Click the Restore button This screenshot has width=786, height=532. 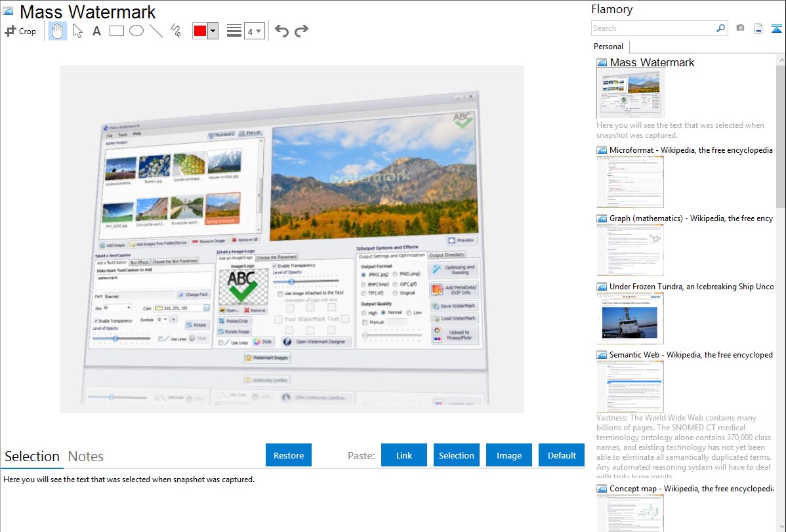tap(289, 455)
